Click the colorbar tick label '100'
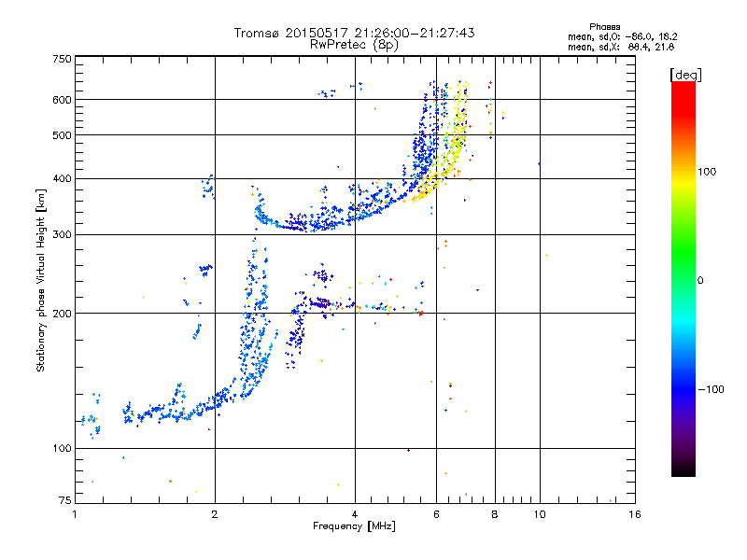 coord(707,172)
